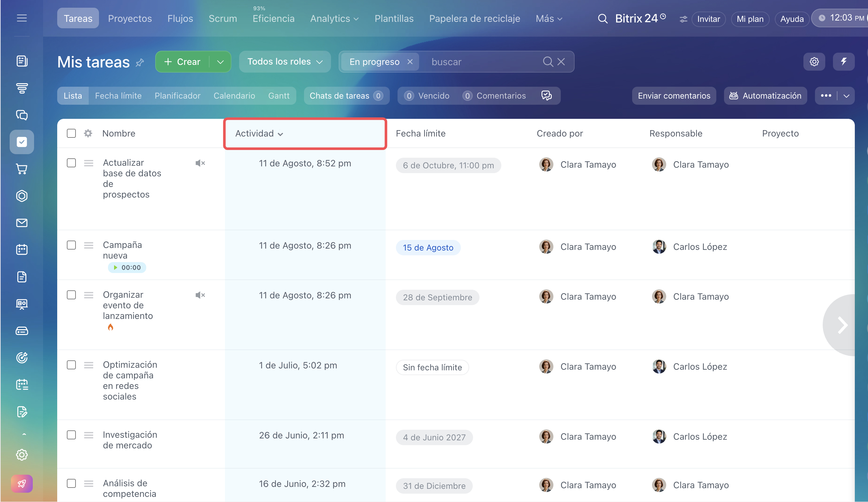Check the Optimización de campaña task

71,365
